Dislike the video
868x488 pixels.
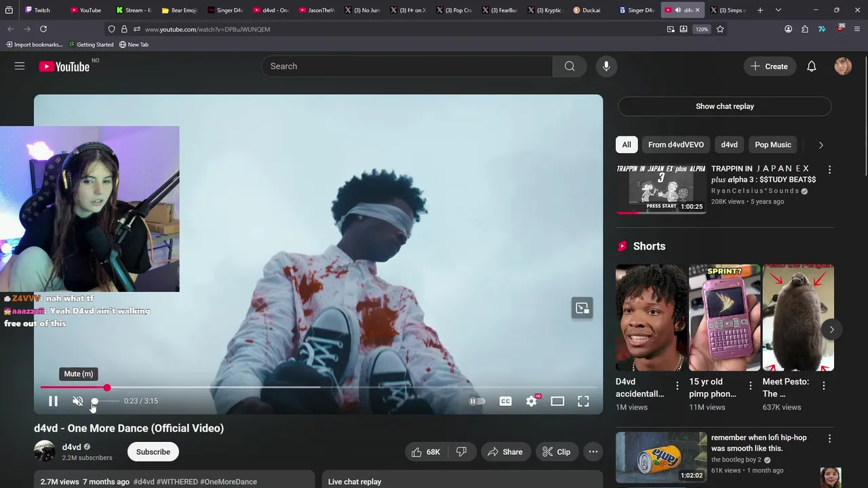[x=462, y=452]
